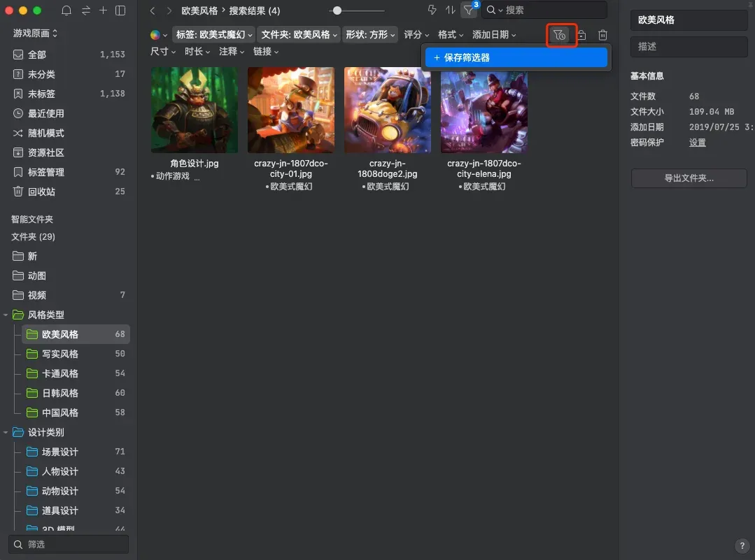The image size is (755, 560).
Task: Click the 描述 description field
Action: pyautogui.click(x=689, y=47)
